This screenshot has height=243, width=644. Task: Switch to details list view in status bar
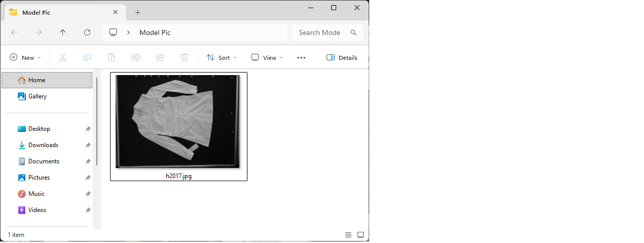(348, 235)
